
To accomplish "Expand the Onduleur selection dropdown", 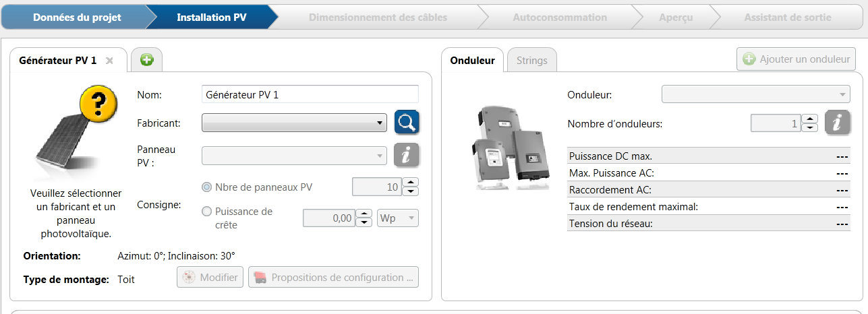I will point(755,94).
